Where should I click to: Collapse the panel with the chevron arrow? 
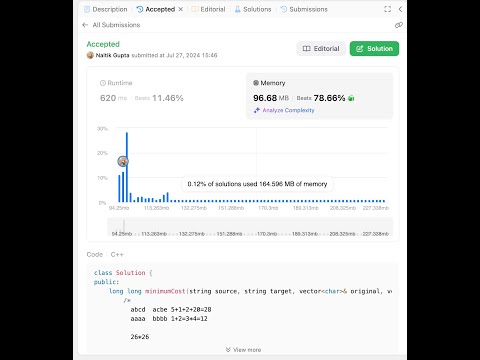coord(400,9)
